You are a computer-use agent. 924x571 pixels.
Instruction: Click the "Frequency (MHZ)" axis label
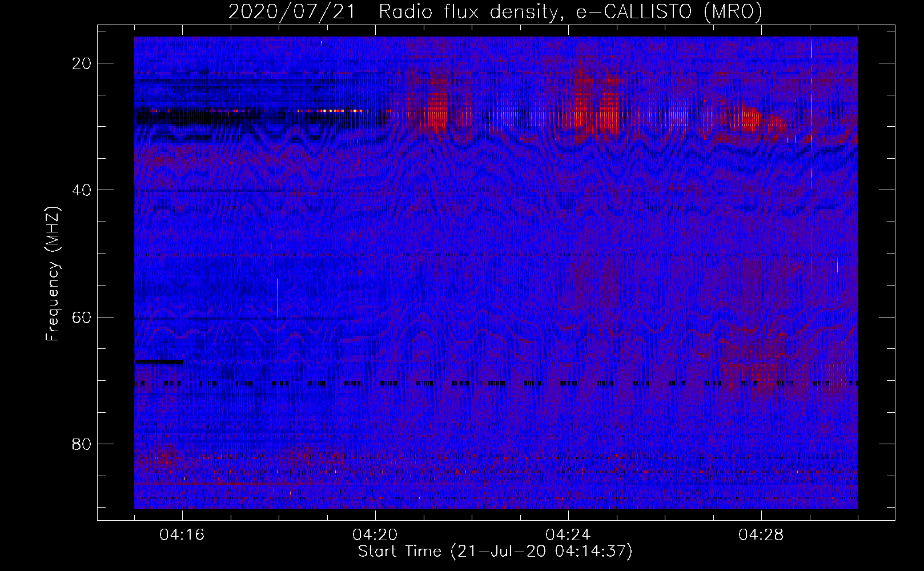pos(53,274)
